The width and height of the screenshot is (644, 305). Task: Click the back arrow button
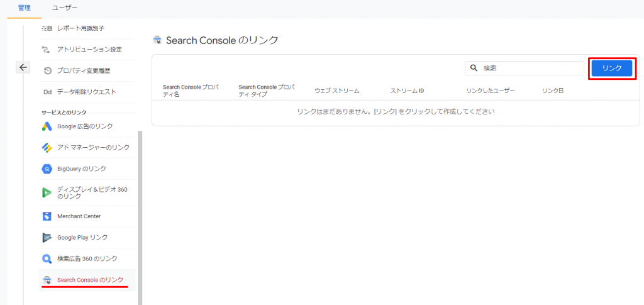point(23,67)
